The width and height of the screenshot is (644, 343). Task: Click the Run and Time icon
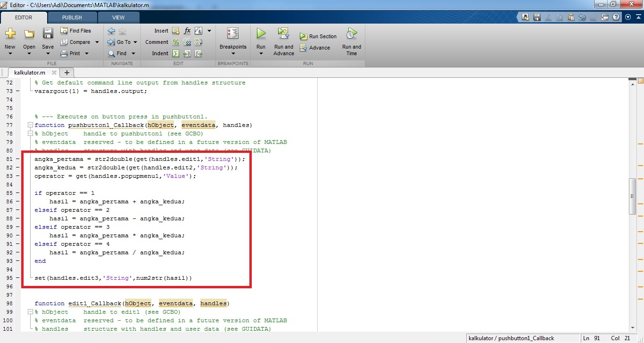pyautogui.click(x=351, y=33)
